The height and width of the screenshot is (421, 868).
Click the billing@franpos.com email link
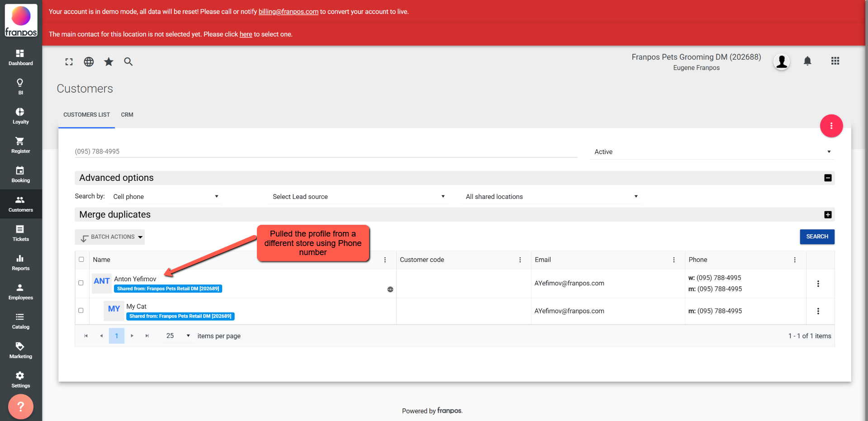pyautogui.click(x=288, y=12)
